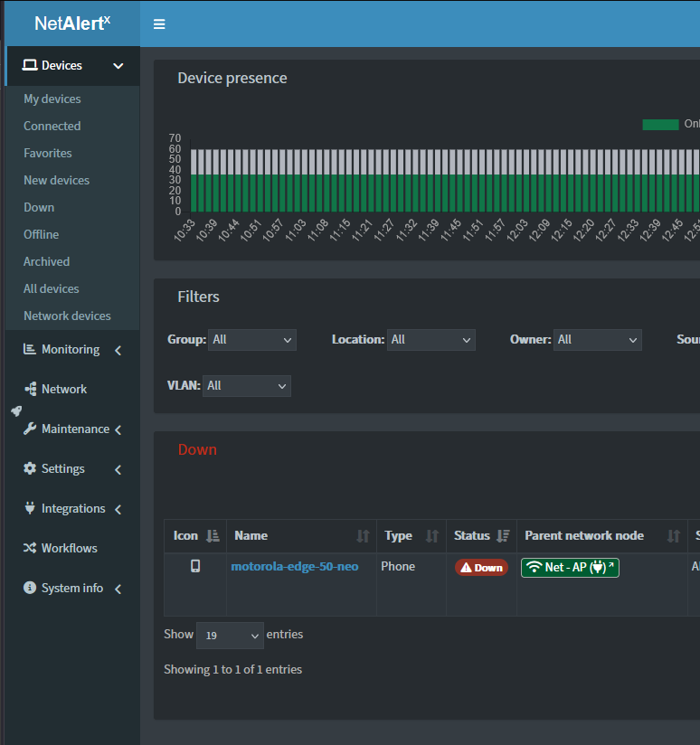
Task: Open the motorola-edge-50-neo device link
Action: coord(295,567)
